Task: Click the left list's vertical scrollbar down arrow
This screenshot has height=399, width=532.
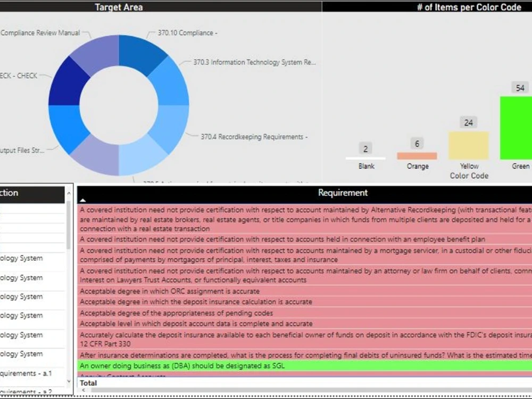Action: tap(69, 381)
